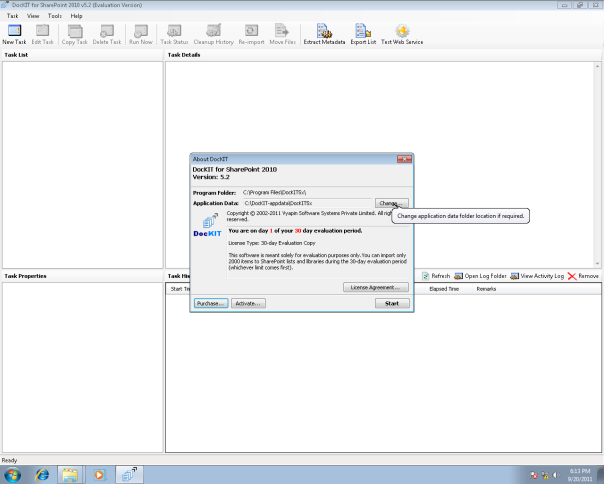The image size is (604, 484).
Task: Open the License Agreement... button
Action: (x=376, y=287)
